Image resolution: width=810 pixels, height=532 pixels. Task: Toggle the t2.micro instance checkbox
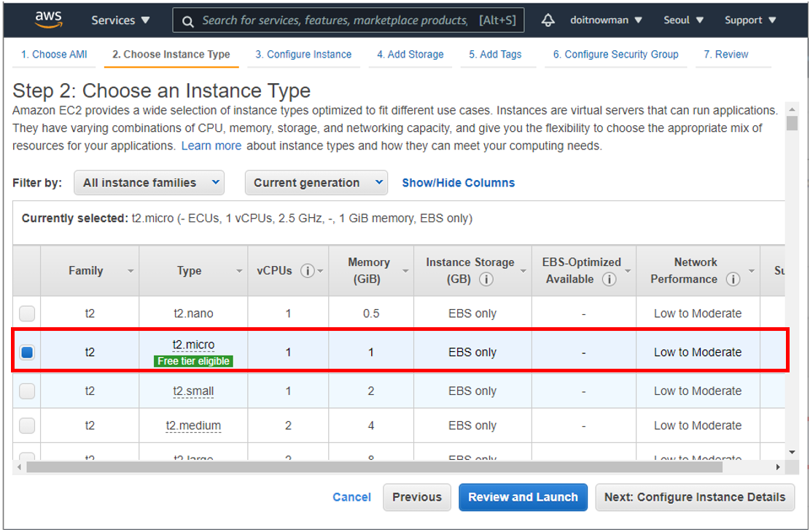27,352
